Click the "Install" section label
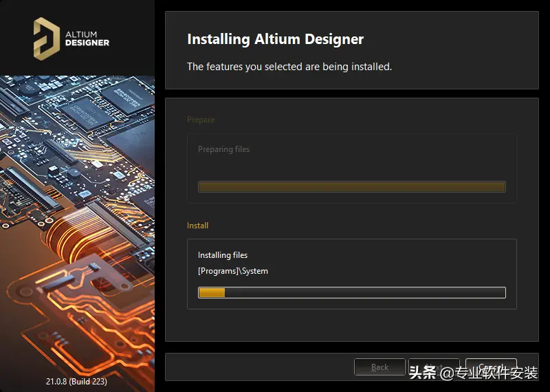 (197, 226)
